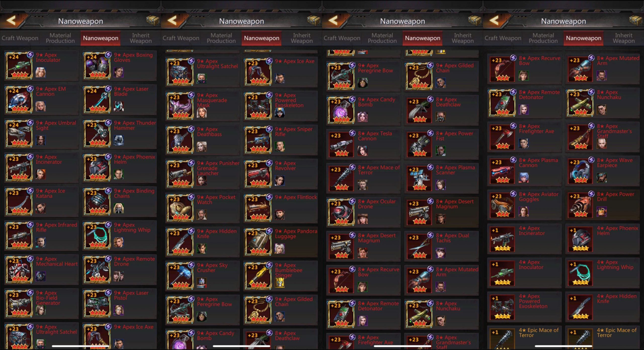
Task: Open the treasure chest icon in leftmost header
Action: click(x=153, y=21)
